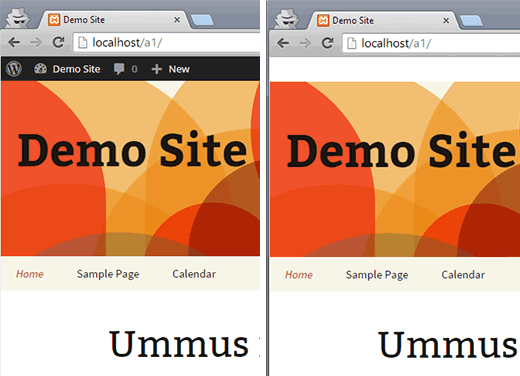
Task: Open the WordPress logo menu in left window
Action: pyautogui.click(x=14, y=69)
